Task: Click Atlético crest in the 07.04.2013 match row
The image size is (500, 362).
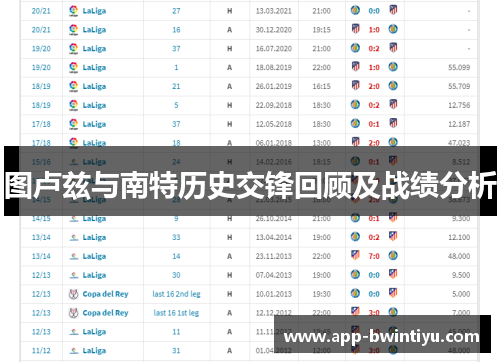Action: pos(393,274)
